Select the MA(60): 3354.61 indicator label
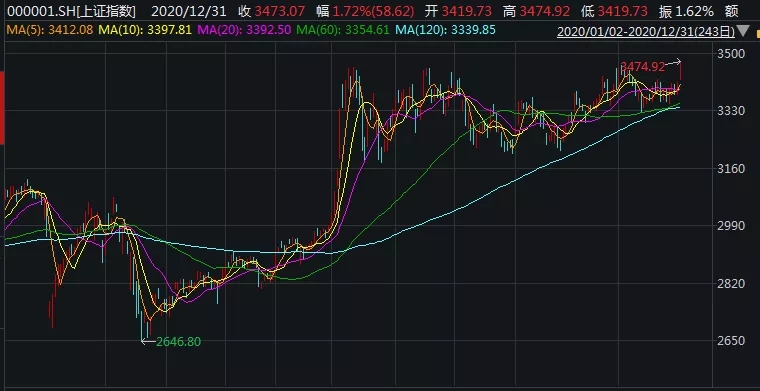This screenshot has height=391, width=760. point(343,30)
